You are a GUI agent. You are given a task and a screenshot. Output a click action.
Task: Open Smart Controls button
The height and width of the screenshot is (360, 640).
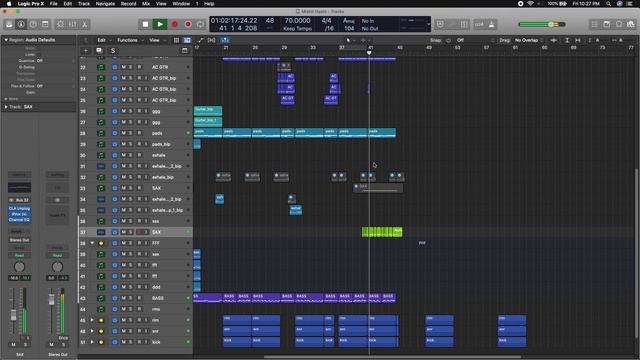60,24
